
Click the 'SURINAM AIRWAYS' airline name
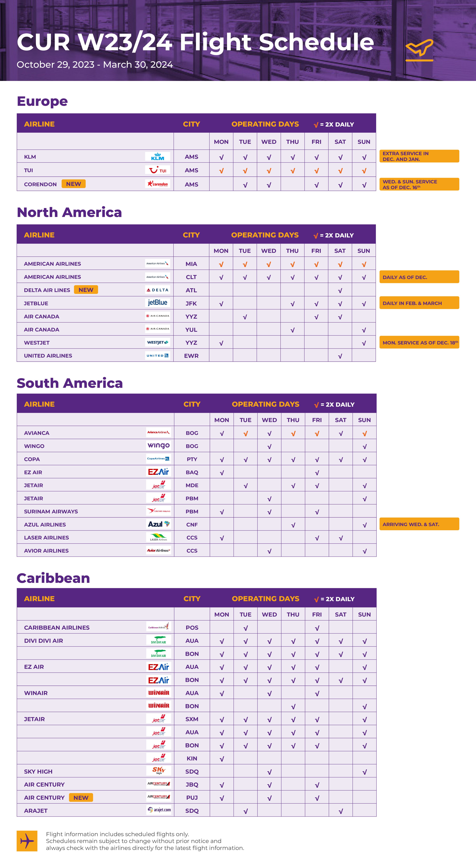point(51,512)
